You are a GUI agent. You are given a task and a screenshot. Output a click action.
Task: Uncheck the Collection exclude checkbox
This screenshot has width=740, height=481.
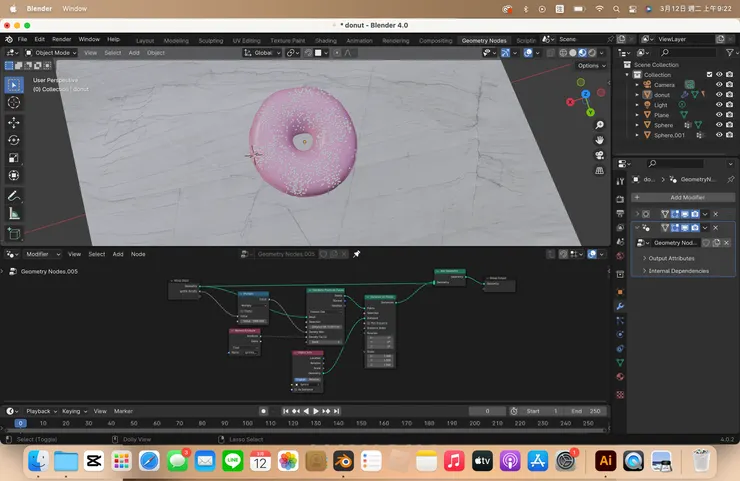point(708,75)
